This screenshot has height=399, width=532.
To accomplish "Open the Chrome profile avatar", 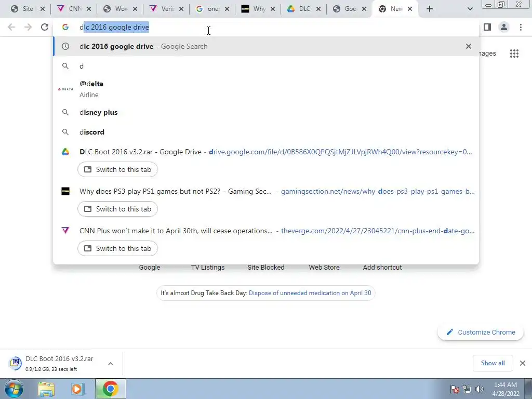I will click(504, 27).
